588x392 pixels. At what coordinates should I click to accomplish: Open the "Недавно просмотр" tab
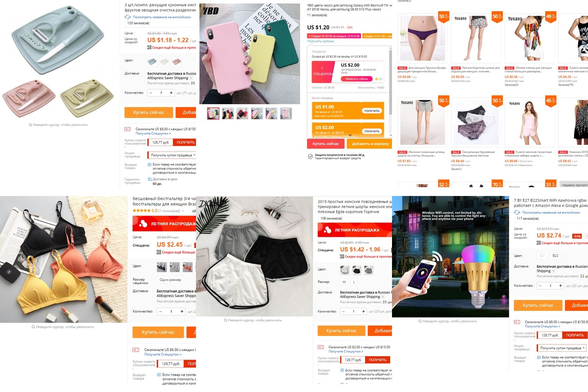(574, 185)
